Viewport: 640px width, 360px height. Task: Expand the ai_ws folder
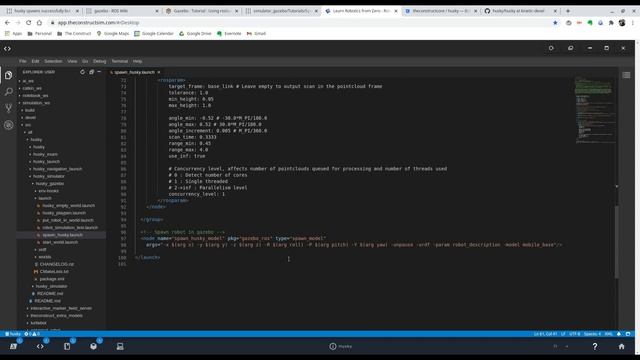click(28, 81)
